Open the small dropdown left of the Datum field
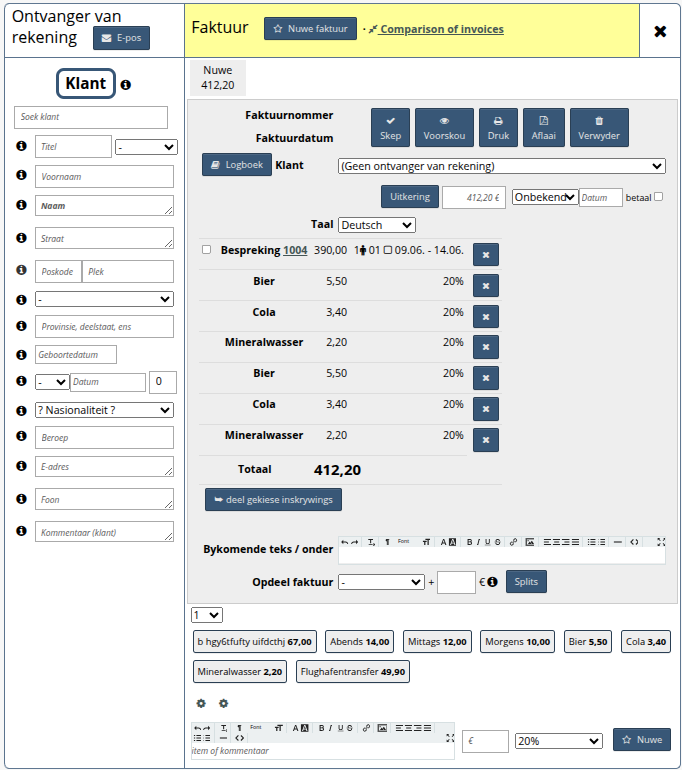 52,382
